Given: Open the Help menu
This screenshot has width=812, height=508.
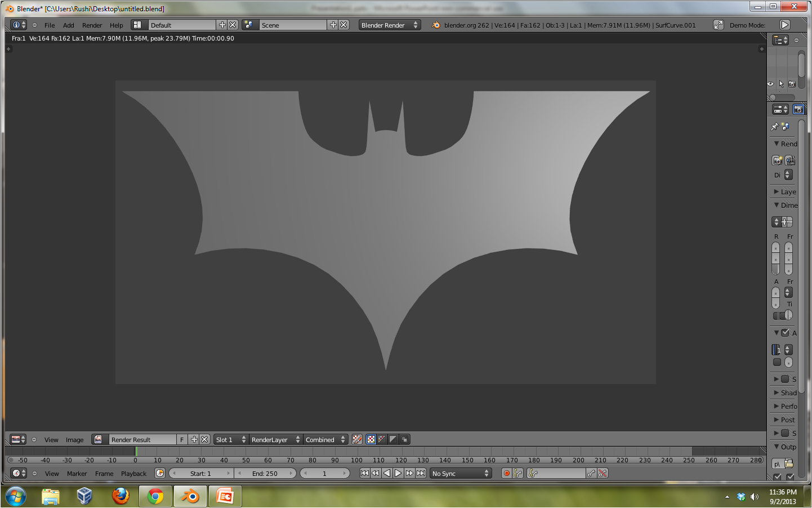Looking at the screenshot, I should (117, 25).
